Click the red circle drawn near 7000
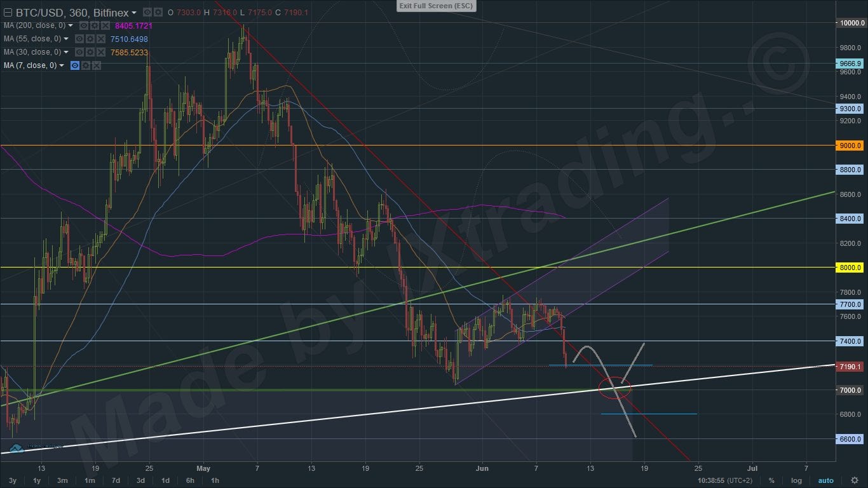 point(615,388)
